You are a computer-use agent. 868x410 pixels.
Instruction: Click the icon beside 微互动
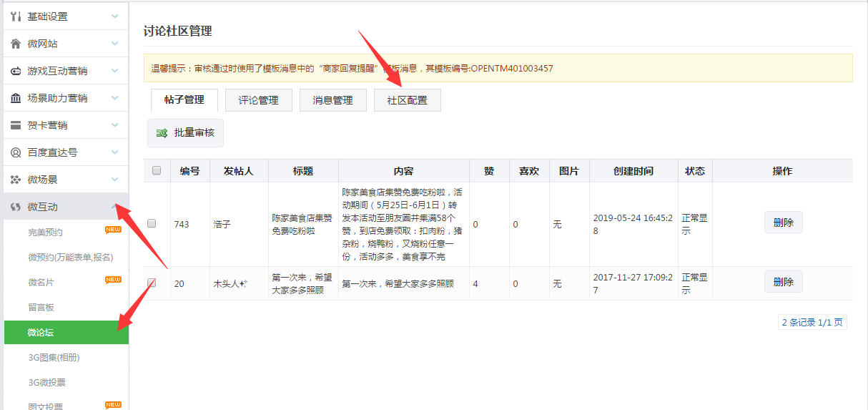pos(16,207)
